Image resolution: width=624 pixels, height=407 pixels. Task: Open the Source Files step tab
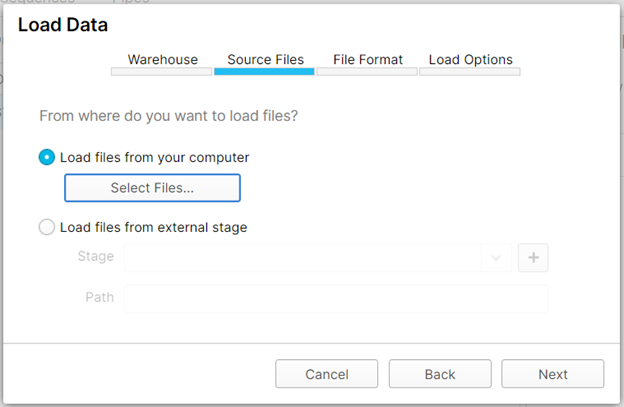pyautogui.click(x=265, y=64)
